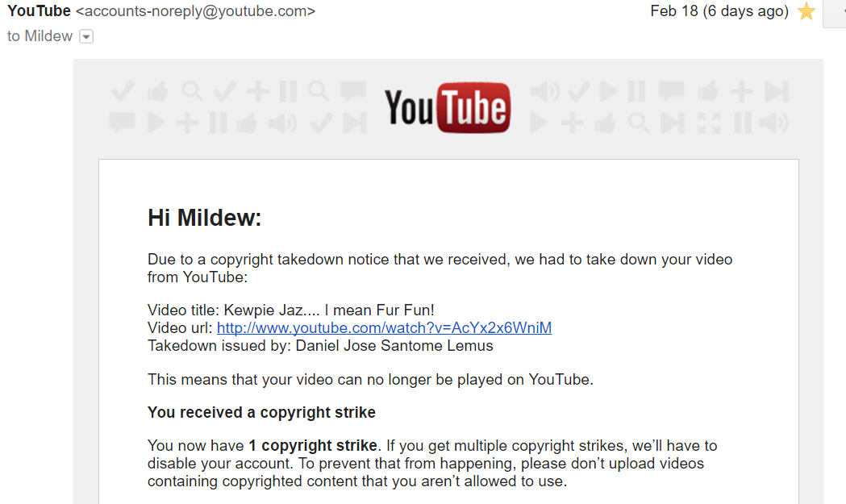Click the "You received a copyright strike" heading
The width and height of the screenshot is (846, 504).
[261, 412]
